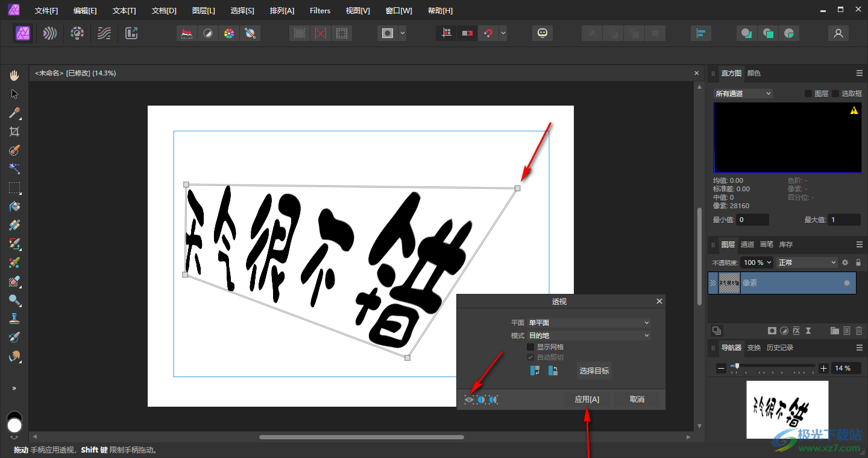Open the 平面 dropdown showing 单平面

[589, 323]
